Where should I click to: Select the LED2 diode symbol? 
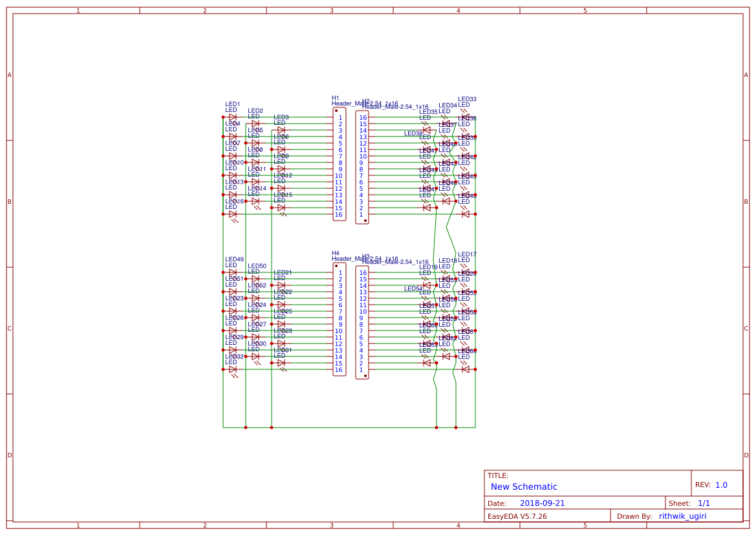coord(255,124)
